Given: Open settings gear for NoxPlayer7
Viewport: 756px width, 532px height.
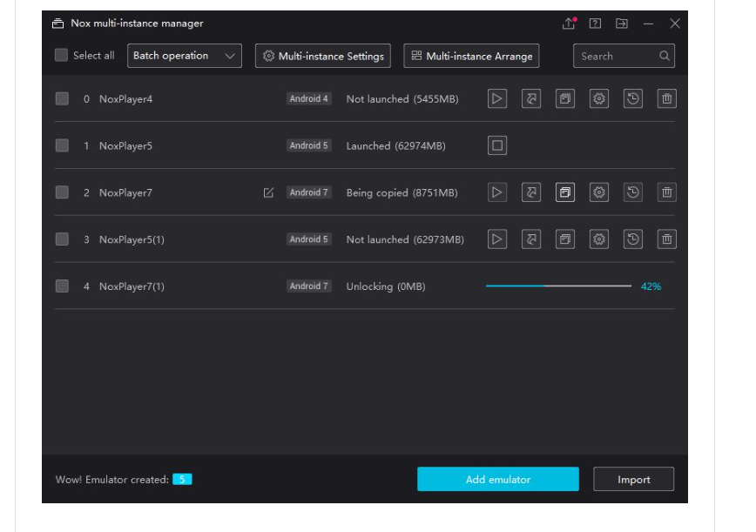Looking at the screenshot, I should tap(599, 192).
